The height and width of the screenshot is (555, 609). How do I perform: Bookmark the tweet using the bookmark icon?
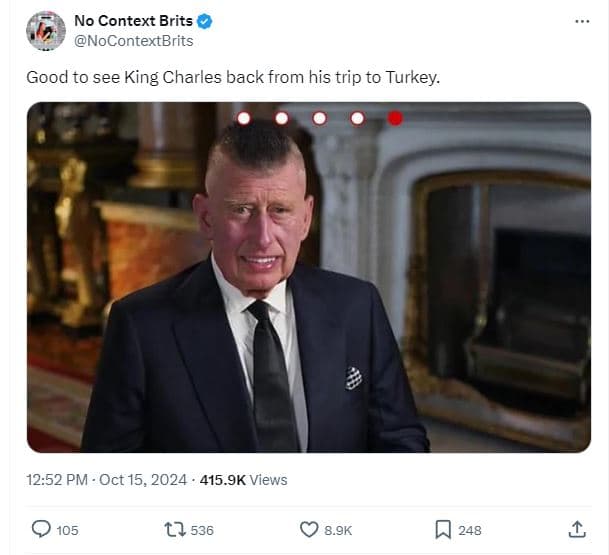443,529
